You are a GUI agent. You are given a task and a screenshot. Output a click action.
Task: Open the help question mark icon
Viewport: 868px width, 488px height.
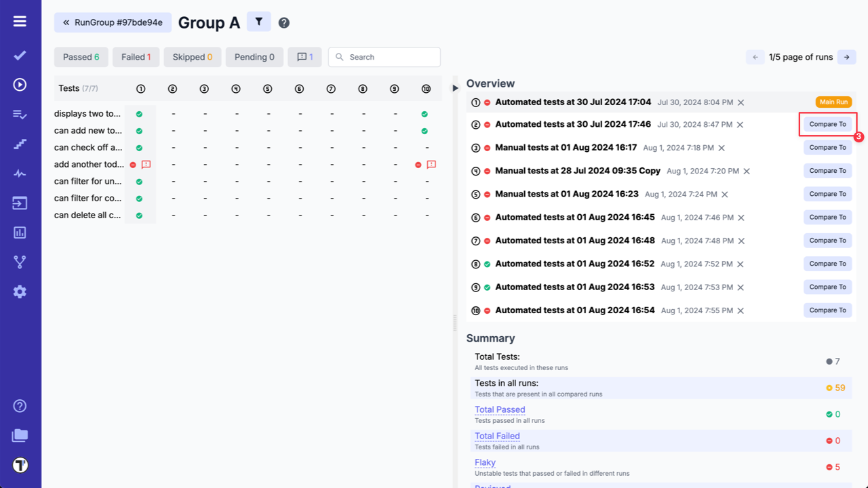283,22
